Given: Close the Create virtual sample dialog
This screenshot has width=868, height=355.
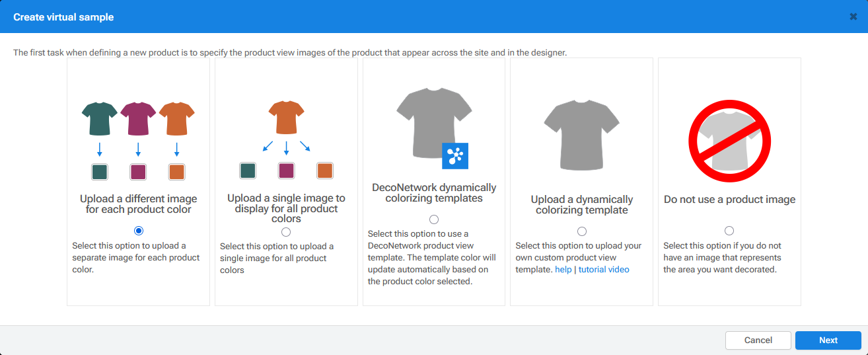Looking at the screenshot, I should (x=853, y=17).
